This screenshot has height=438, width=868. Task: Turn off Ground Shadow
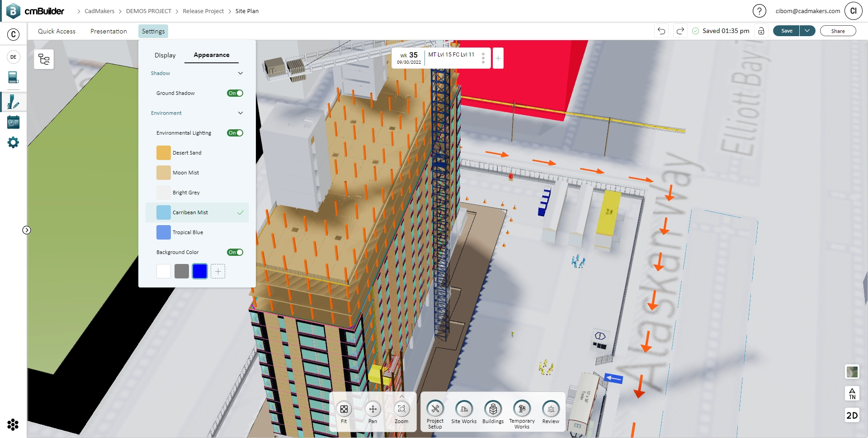(x=235, y=93)
